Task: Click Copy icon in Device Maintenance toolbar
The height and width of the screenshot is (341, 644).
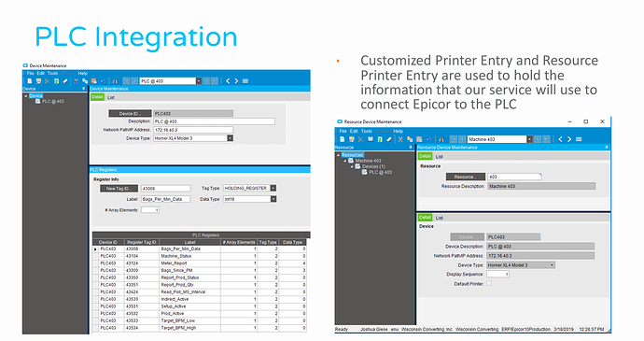Action: [x=85, y=81]
